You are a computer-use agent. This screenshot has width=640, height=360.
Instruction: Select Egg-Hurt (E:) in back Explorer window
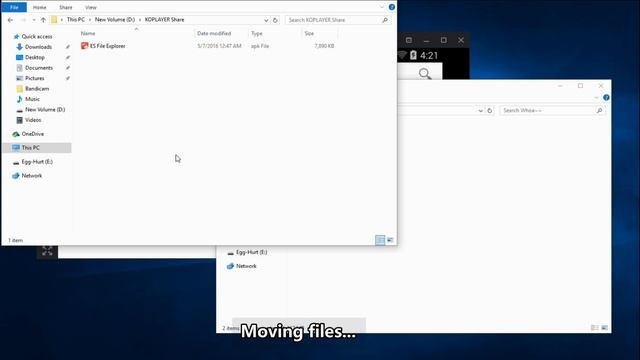pos(251,252)
